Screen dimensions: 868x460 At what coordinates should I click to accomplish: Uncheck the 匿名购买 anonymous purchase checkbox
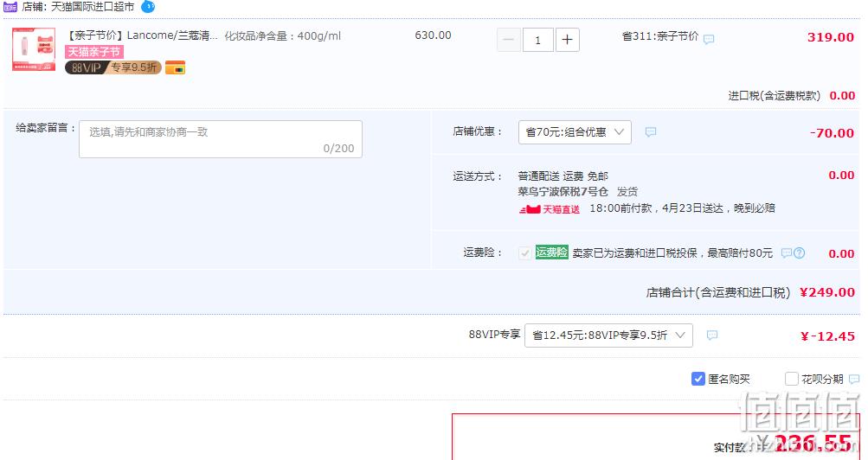[698, 379]
